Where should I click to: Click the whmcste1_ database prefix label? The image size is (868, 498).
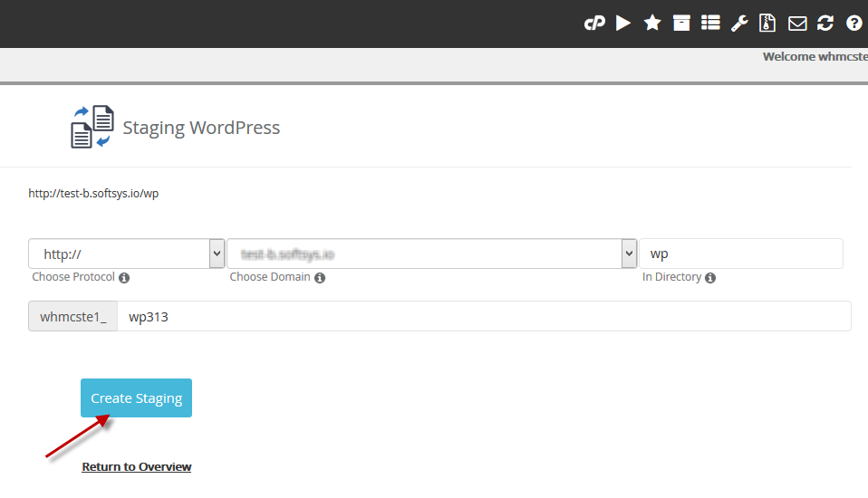tap(73, 317)
